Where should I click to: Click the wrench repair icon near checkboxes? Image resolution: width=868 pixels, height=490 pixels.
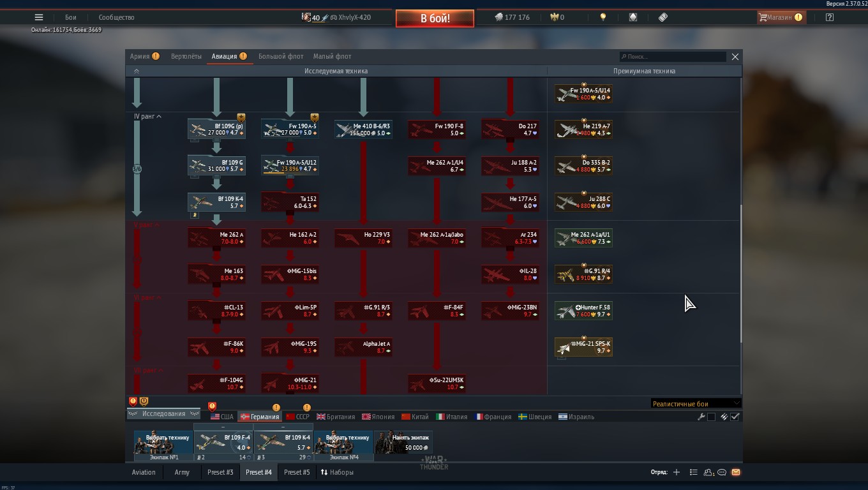tap(701, 417)
